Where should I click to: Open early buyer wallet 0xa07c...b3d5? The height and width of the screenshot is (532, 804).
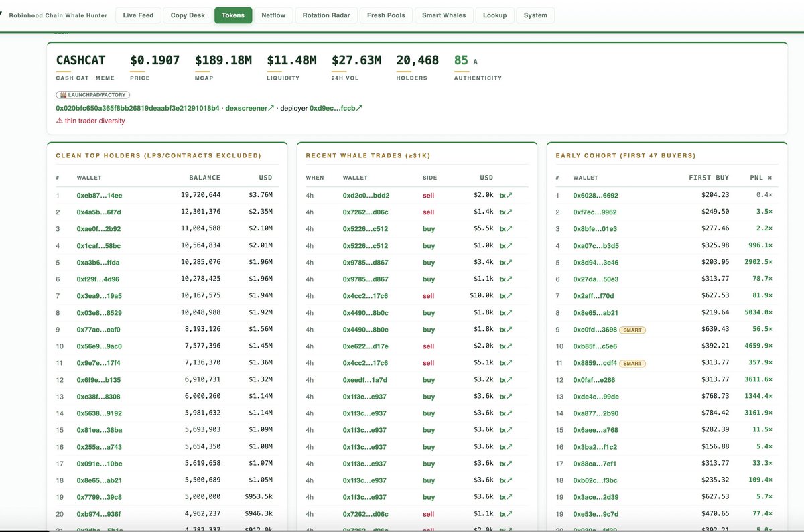(596, 246)
